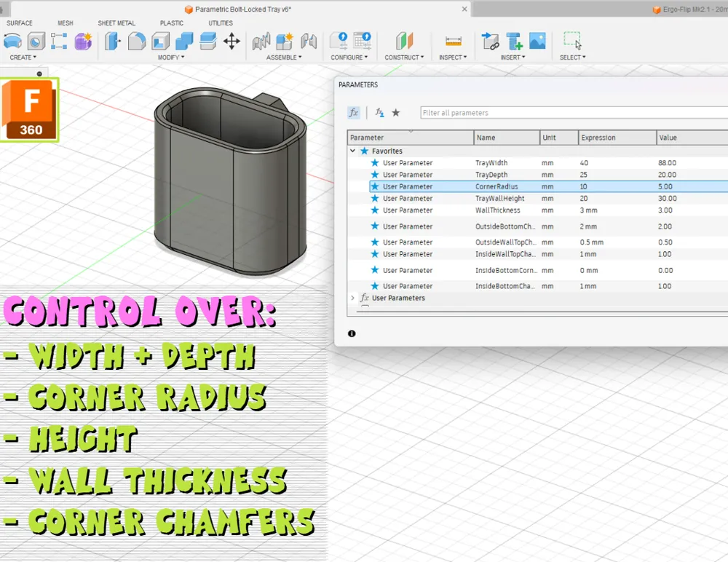Click the fx all-parameters filter icon

click(354, 112)
